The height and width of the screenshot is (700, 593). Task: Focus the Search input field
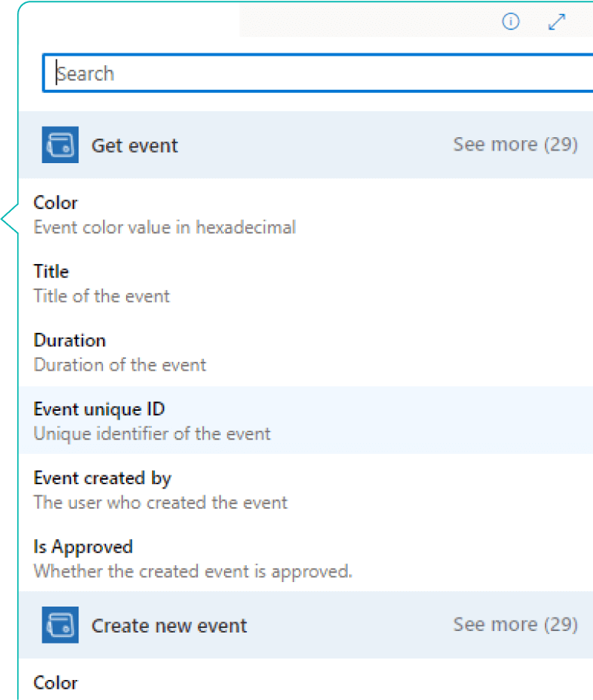318,73
